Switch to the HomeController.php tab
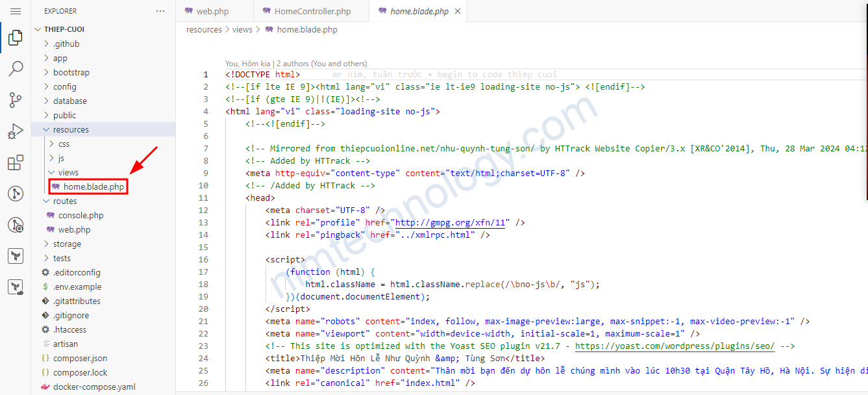 click(x=312, y=11)
